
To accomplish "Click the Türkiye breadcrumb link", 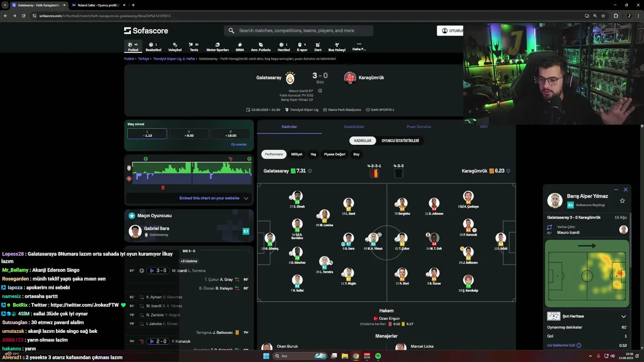I will tap(143, 59).
